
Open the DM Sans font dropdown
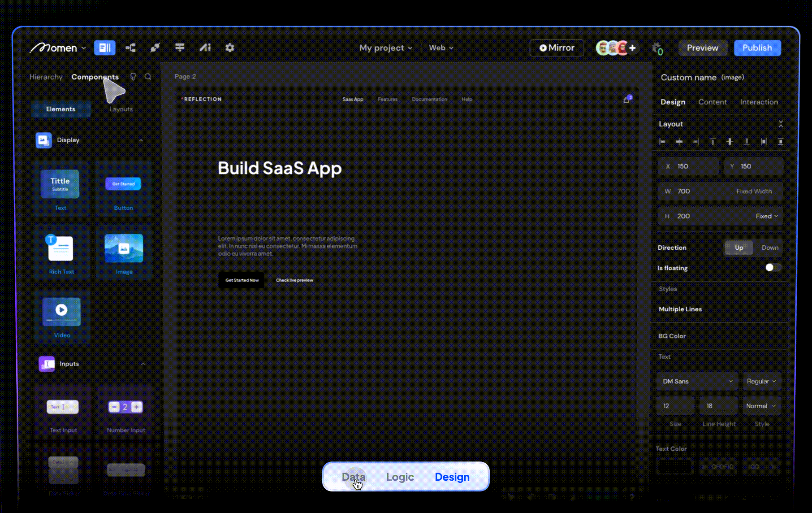pos(696,381)
